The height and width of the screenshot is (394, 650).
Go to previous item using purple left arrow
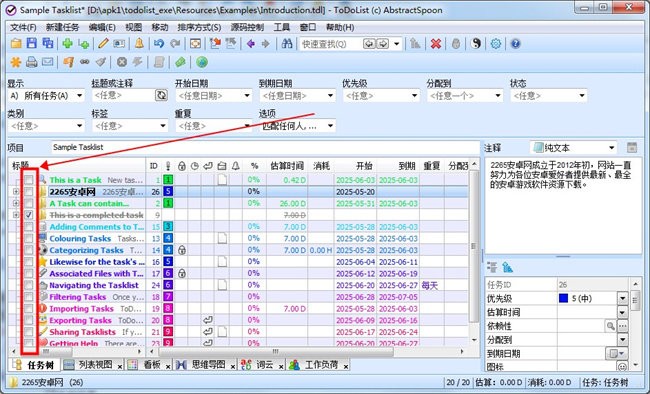pos(250,44)
